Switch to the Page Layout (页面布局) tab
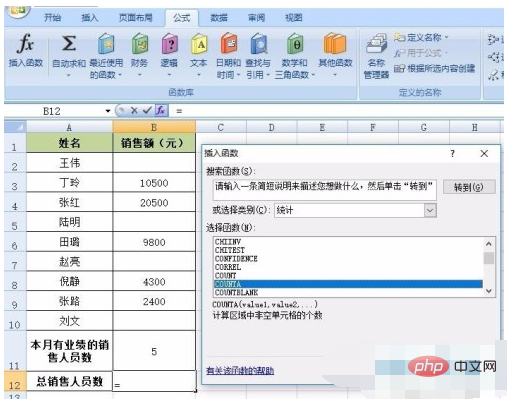Image resolution: width=507 pixels, height=399 pixels. [x=136, y=17]
